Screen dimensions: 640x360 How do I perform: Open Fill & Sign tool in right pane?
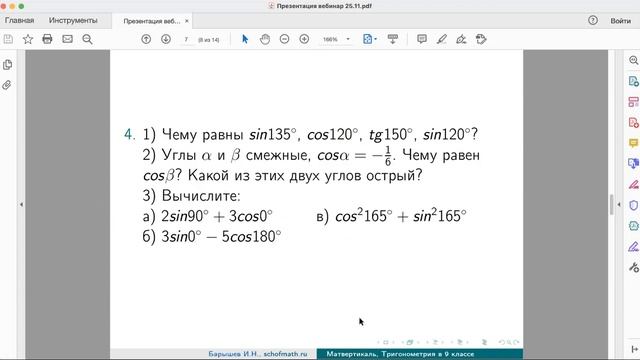[633, 184]
